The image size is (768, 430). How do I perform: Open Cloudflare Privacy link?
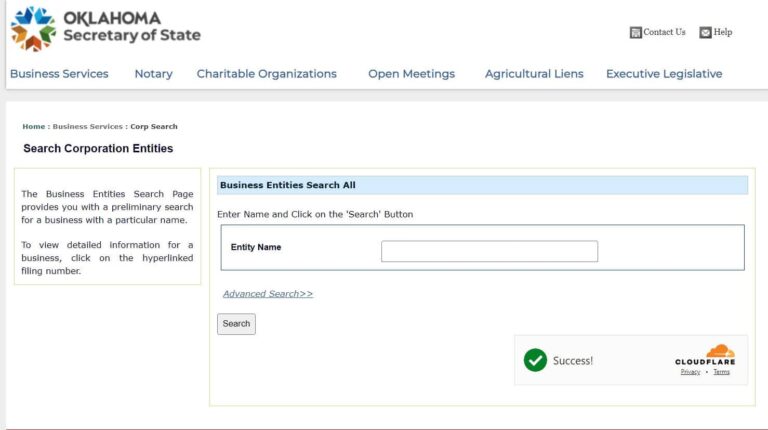690,372
